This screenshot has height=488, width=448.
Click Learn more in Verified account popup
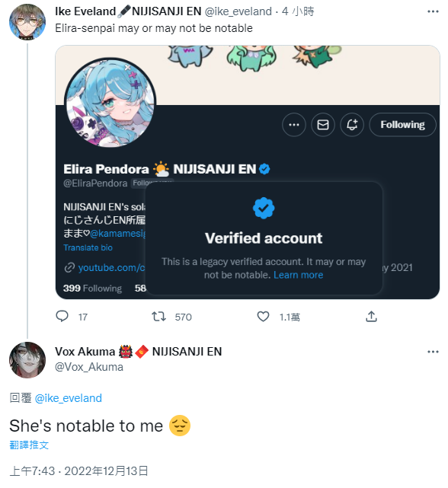298,275
